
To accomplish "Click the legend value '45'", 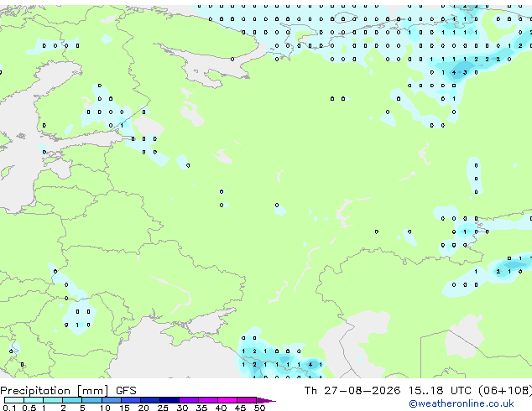I will tap(240, 408).
